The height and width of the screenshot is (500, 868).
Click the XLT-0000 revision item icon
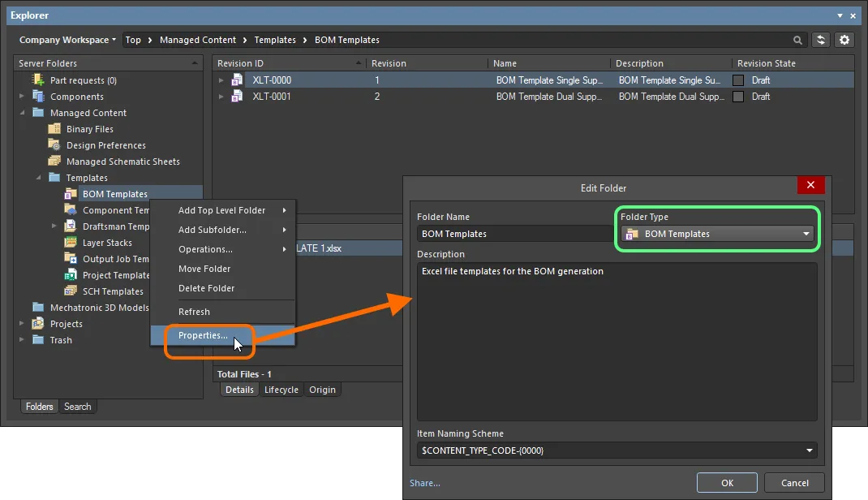coord(238,80)
